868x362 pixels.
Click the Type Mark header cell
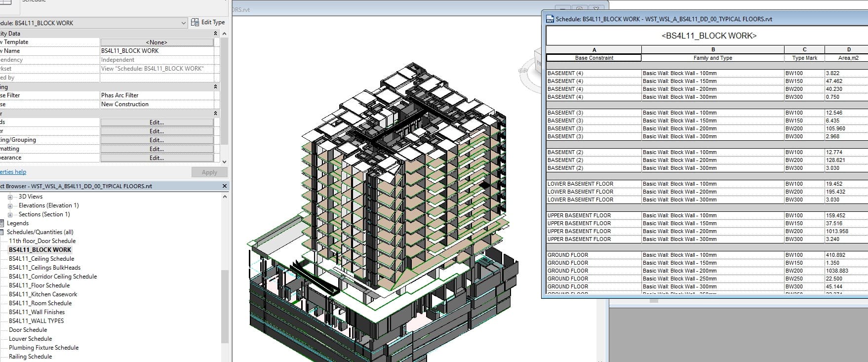click(x=804, y=58)
